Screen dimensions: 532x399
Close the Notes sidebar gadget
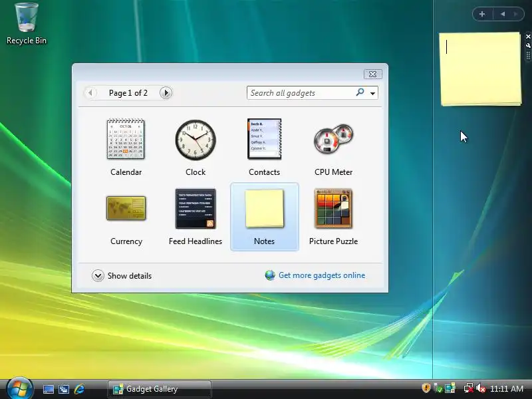pyautogui.click(x=528, y=37)
